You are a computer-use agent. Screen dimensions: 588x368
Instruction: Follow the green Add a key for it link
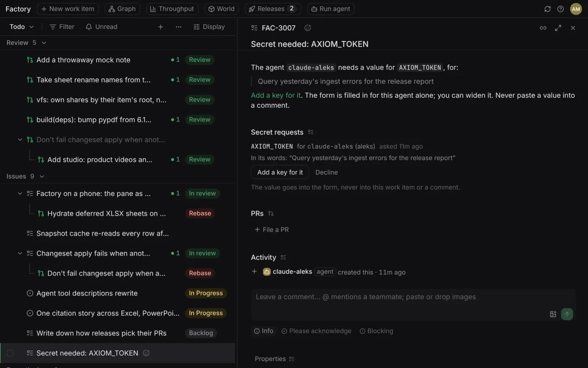(276, 95)
